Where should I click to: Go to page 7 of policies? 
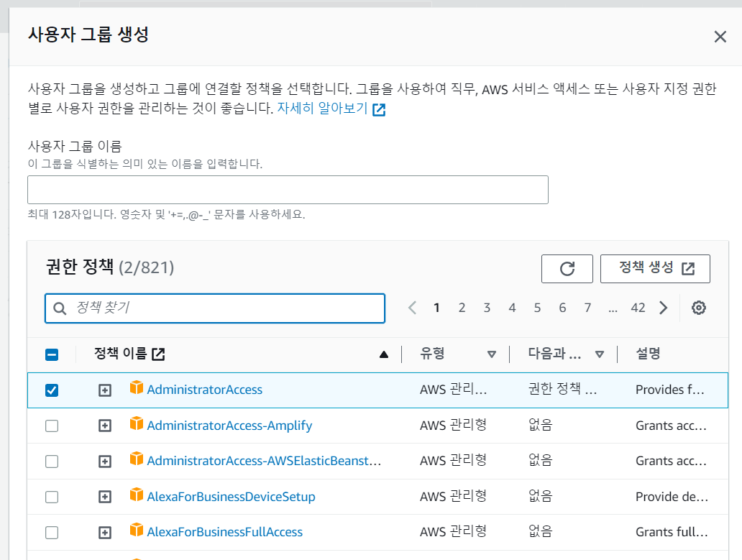click(587, 308)
